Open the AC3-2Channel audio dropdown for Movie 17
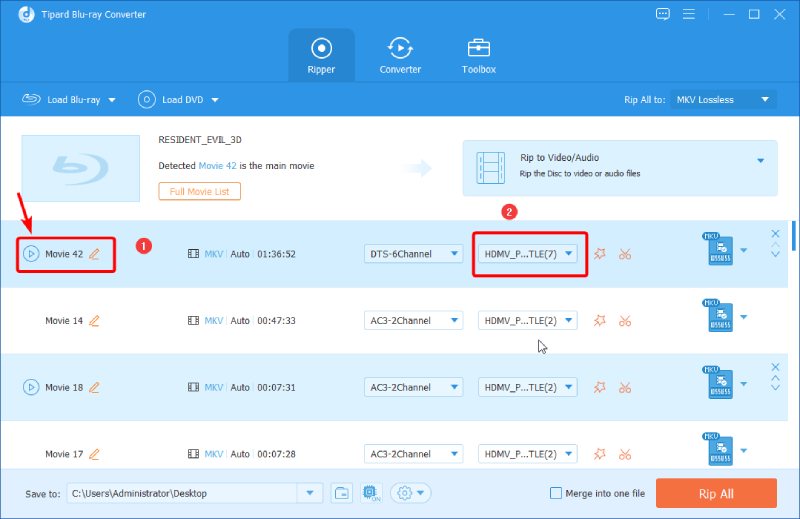This screenshot has width=800, height=519. click(413, 454)
